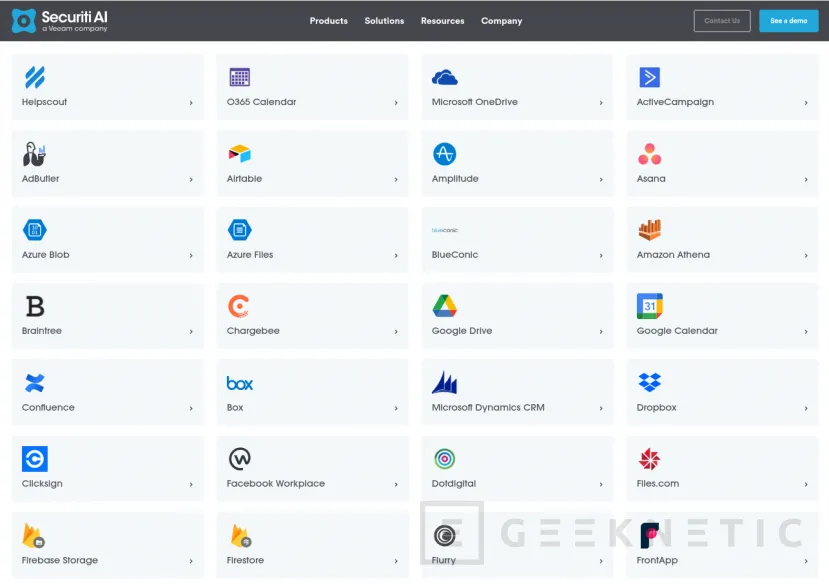Click the Azure Blob label text
829x584 pixels.
click(45, 254)
